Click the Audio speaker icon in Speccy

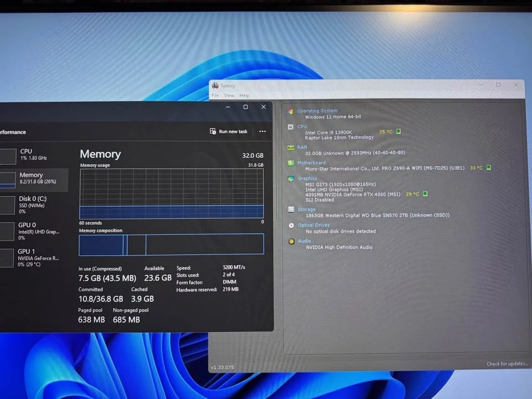pyautogui.click(x=291, y=242)
